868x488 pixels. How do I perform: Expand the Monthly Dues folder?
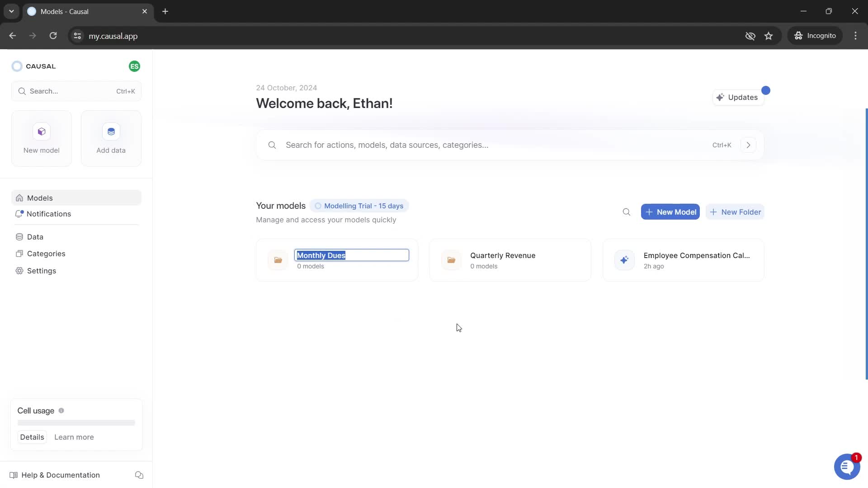[278, 260]
